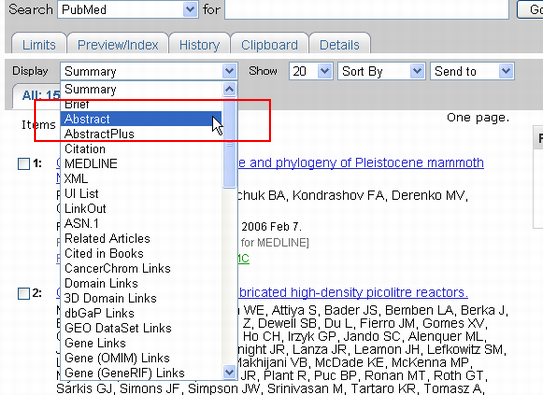Open the Show count dropdown set to 20

pos(311,71)
